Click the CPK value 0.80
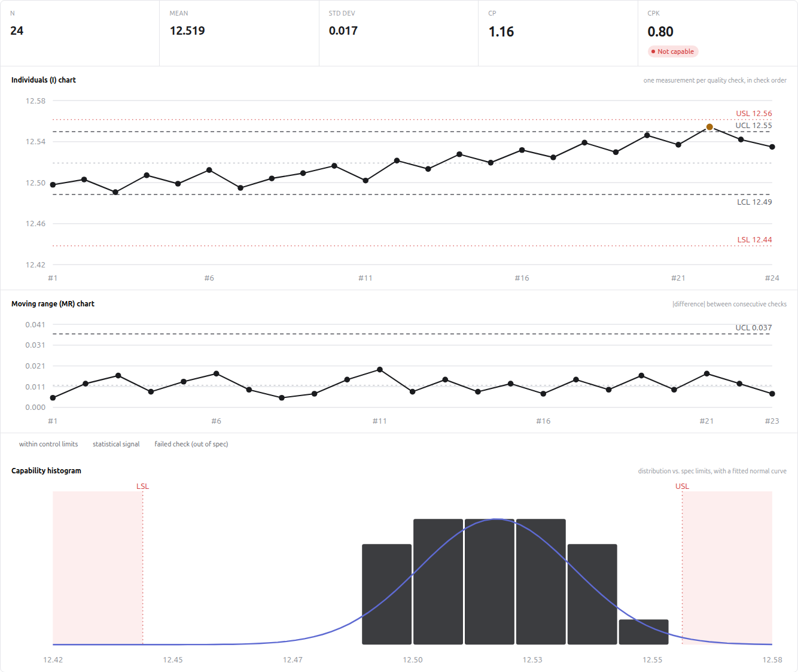 click(660, 32)
